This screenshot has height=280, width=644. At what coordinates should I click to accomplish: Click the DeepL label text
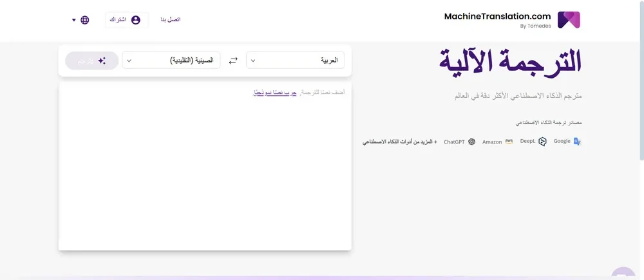(528, 141)
